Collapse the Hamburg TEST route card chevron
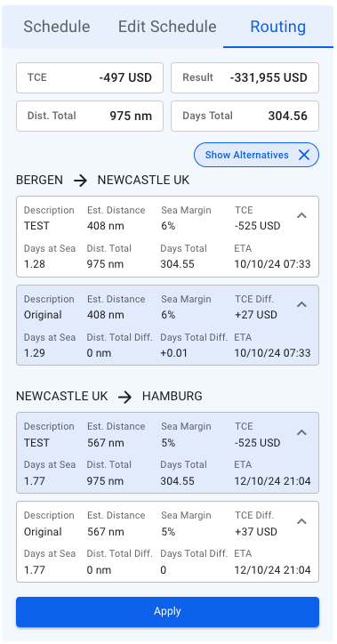This screenshot has height=644, width=337. (301, 432)
